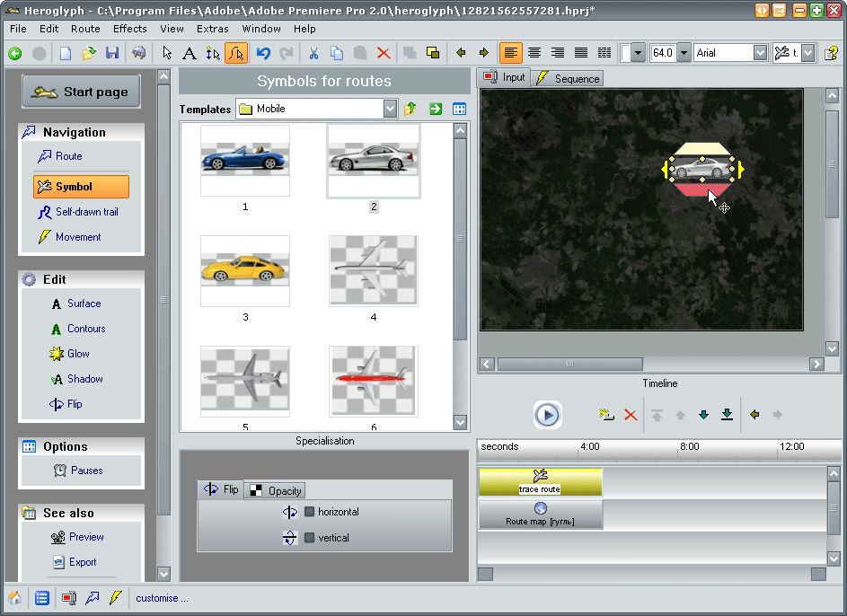Viewport: 847px width, 616px height.
Task: Open the Effects menu
Action: pos(129,29)
